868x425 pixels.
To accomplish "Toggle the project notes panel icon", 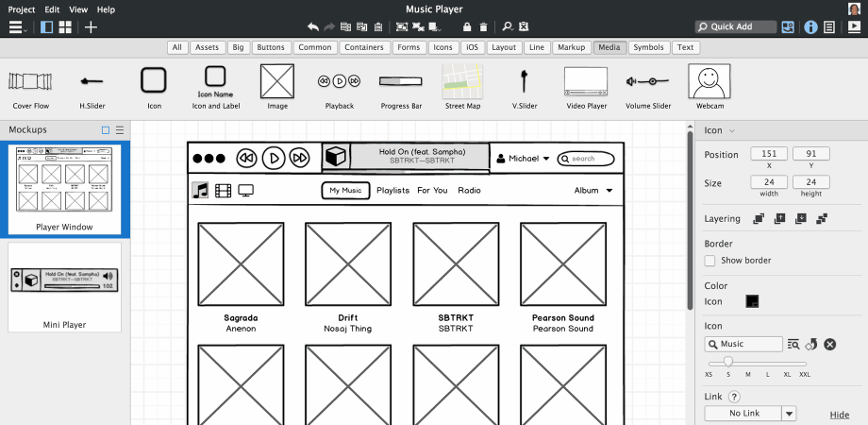I will (829, 26).
